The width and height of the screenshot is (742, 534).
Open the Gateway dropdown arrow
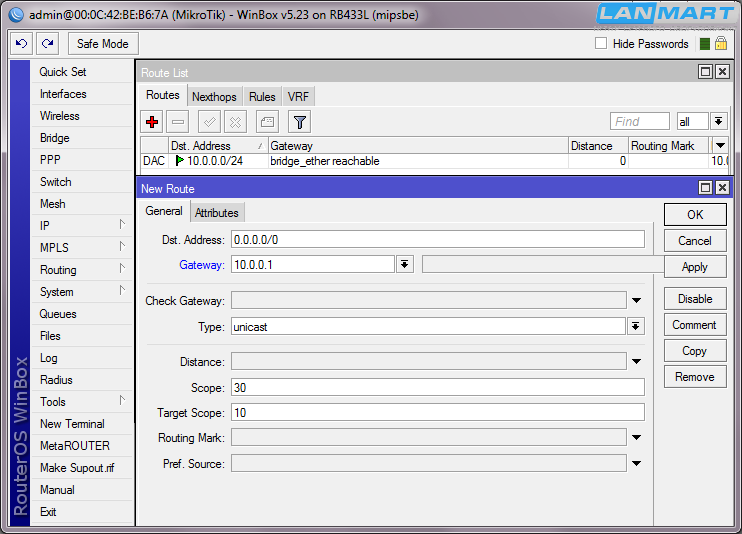click(x=405, y=264)
